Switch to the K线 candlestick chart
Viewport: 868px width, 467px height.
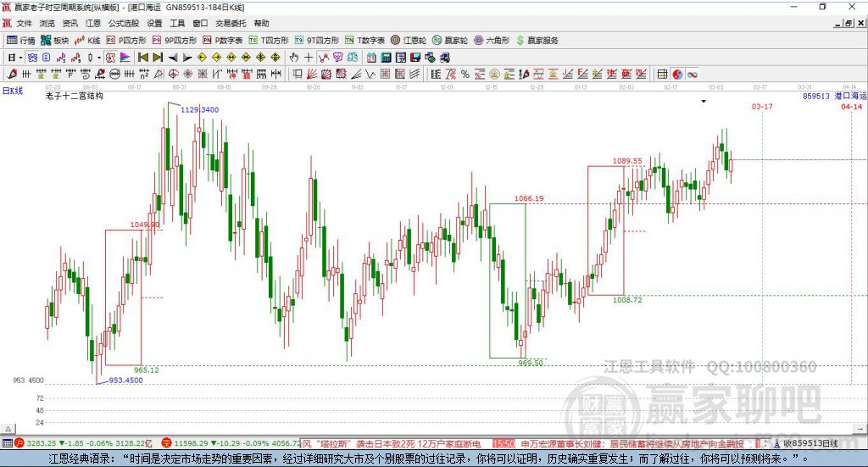pyautogui.click(x=87, y=41)
